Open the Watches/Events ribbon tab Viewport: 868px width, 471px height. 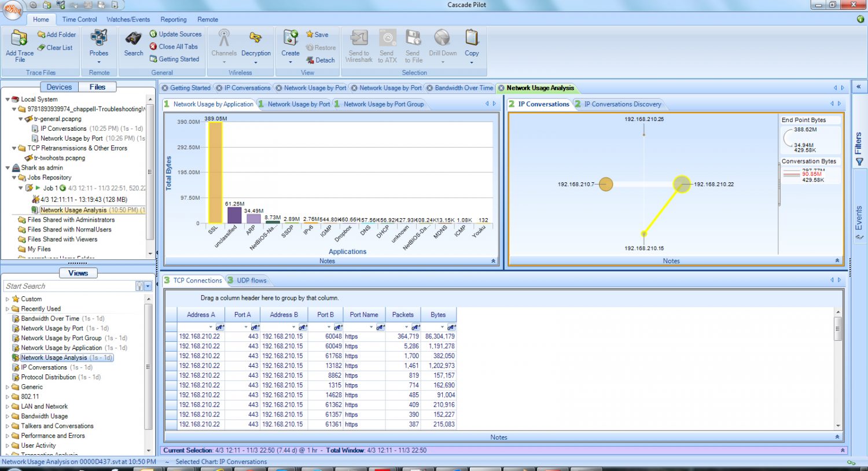click(x=128, y=19)
